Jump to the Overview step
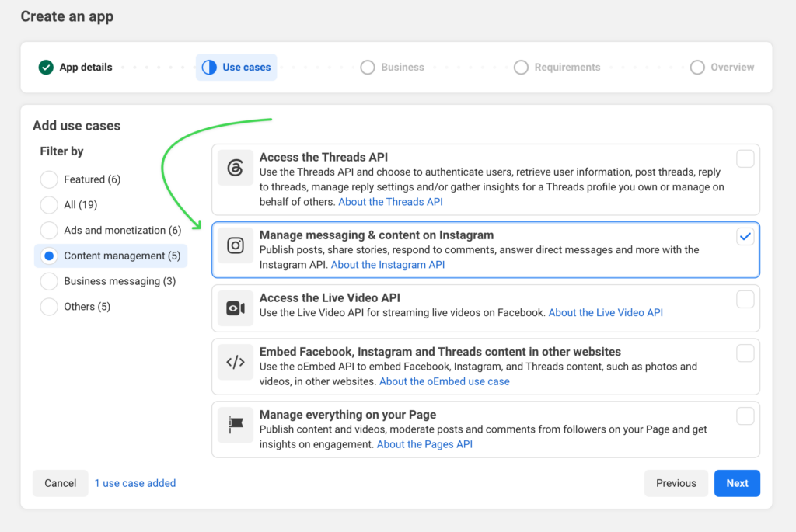796x532 pixels. tap(722, 67)
